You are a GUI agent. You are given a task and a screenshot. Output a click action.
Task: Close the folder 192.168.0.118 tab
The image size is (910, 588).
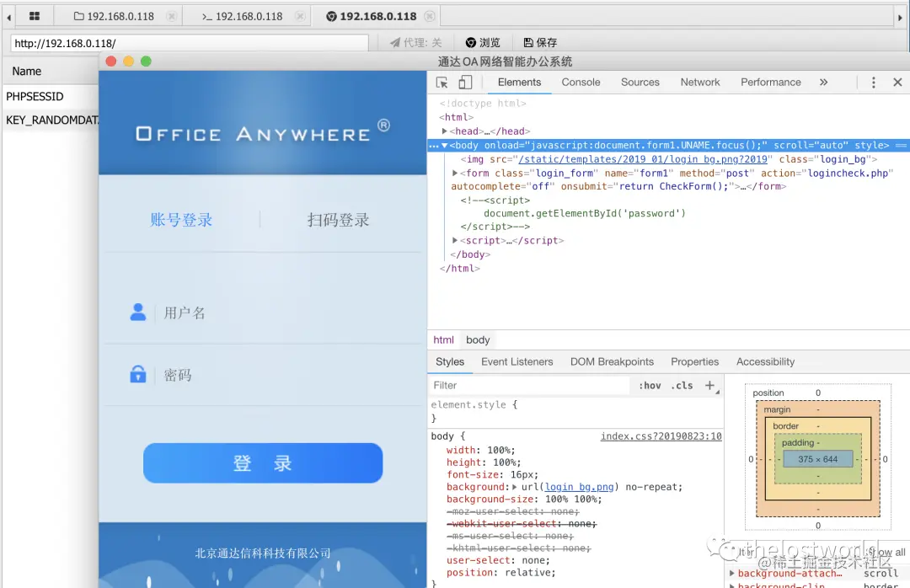point(172,16)
